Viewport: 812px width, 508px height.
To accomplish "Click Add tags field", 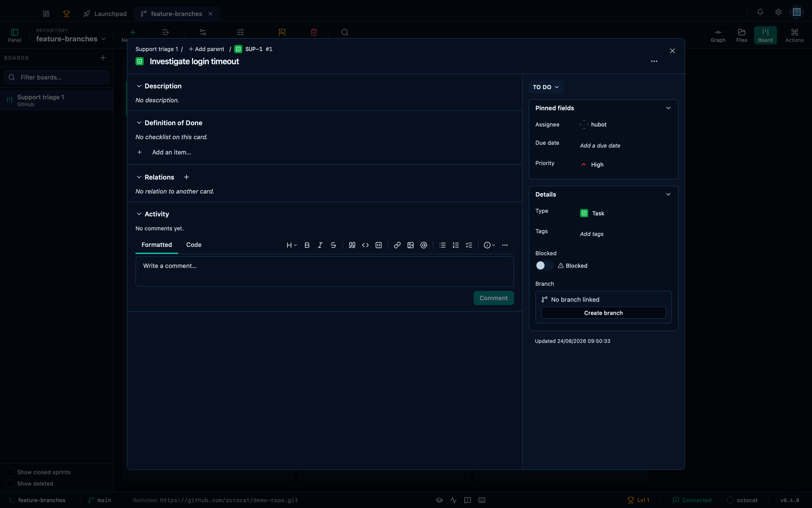I will [x=591, y=234].
